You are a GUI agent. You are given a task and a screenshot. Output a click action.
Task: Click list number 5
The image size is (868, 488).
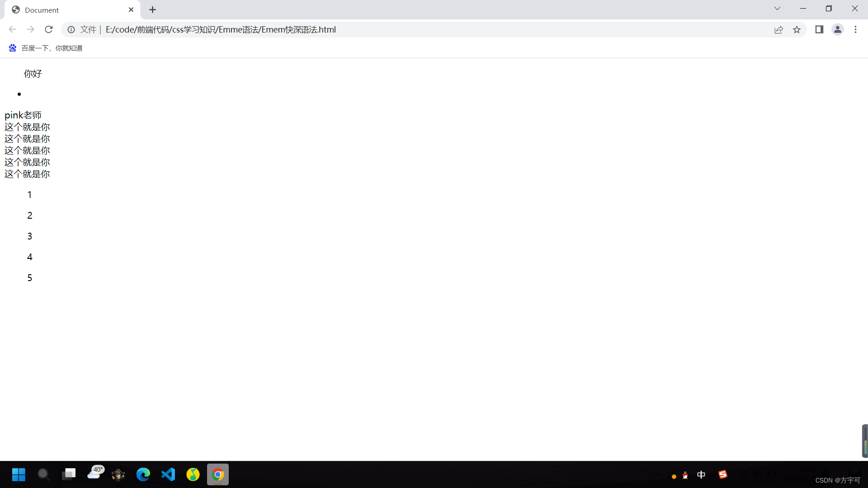tap(29, 278)
